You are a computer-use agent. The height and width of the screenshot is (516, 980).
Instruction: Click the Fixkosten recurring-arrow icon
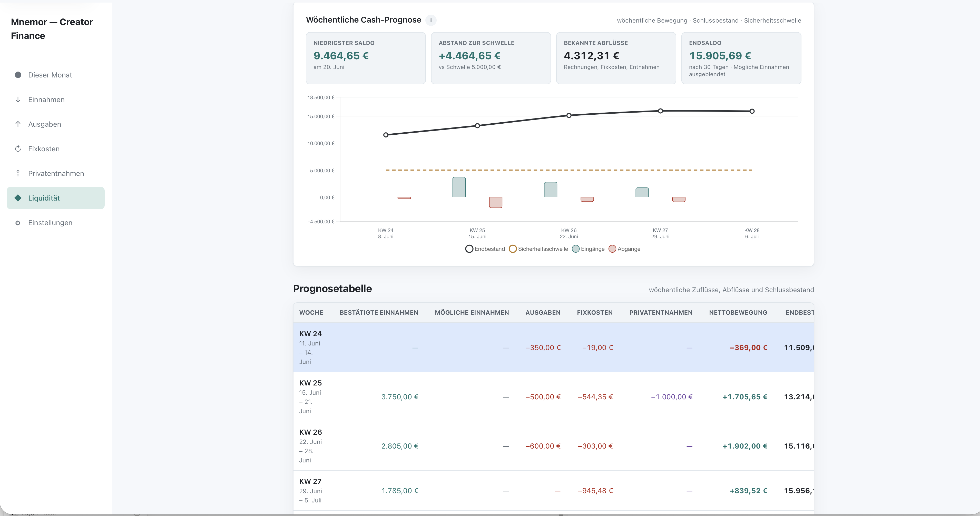pyautogui.click(x=18, y=149)
